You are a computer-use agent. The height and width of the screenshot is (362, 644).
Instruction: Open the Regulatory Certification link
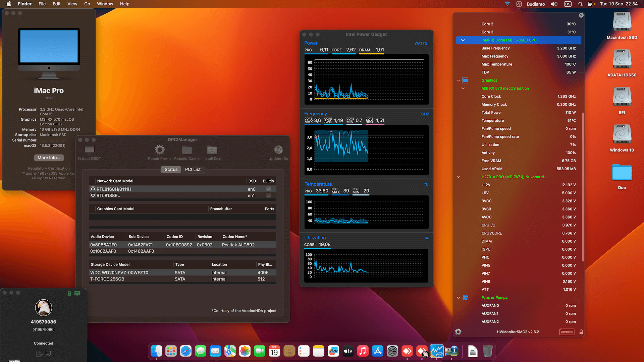pos(49,168)
